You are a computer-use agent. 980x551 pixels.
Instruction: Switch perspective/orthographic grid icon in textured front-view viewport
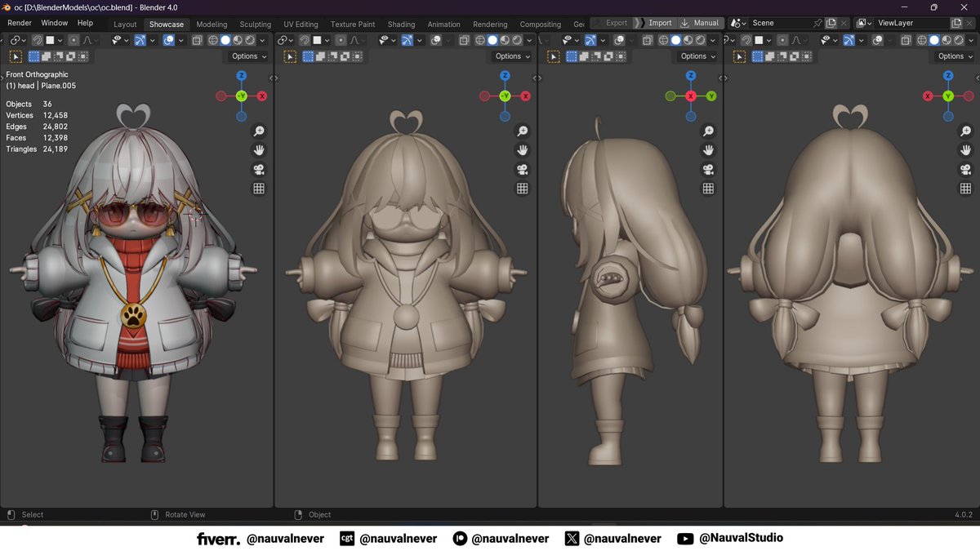pos(259,188)
